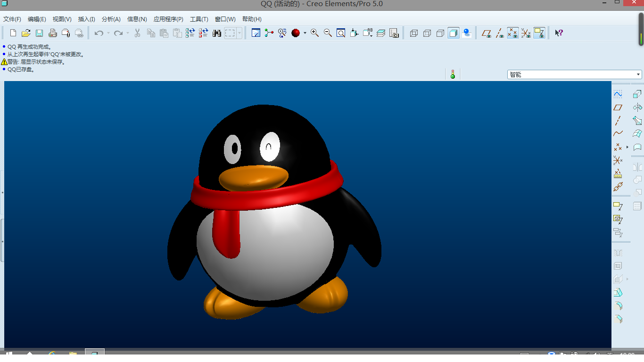Expand the redo history dropdown arrow
The width and height of the screenshot is (644, 362).
pos(127,33)
